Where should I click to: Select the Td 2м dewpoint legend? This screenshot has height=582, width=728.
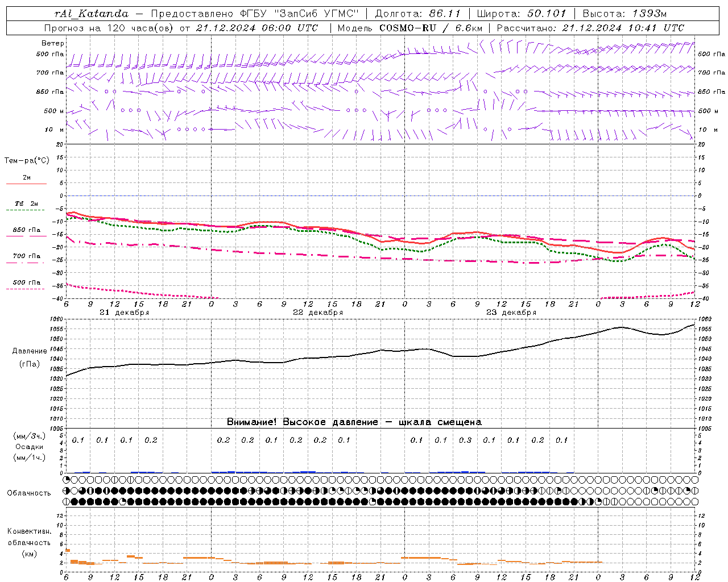coord(27,206)
